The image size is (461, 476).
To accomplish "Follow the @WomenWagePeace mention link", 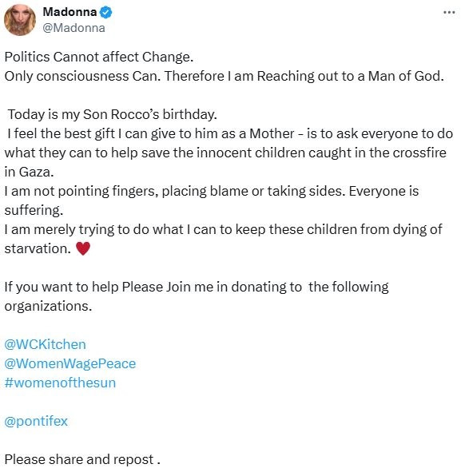I will click(x=70, y=363).
